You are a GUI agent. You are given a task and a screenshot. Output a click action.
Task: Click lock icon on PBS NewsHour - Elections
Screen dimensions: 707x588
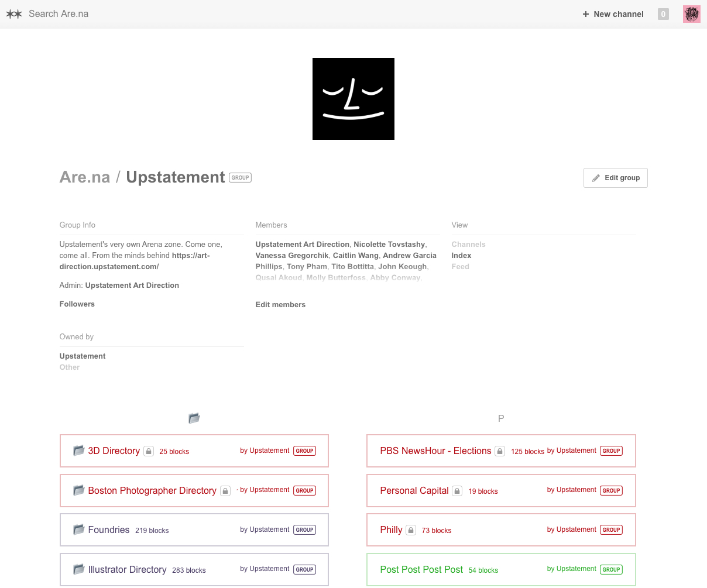click(500, 451)
